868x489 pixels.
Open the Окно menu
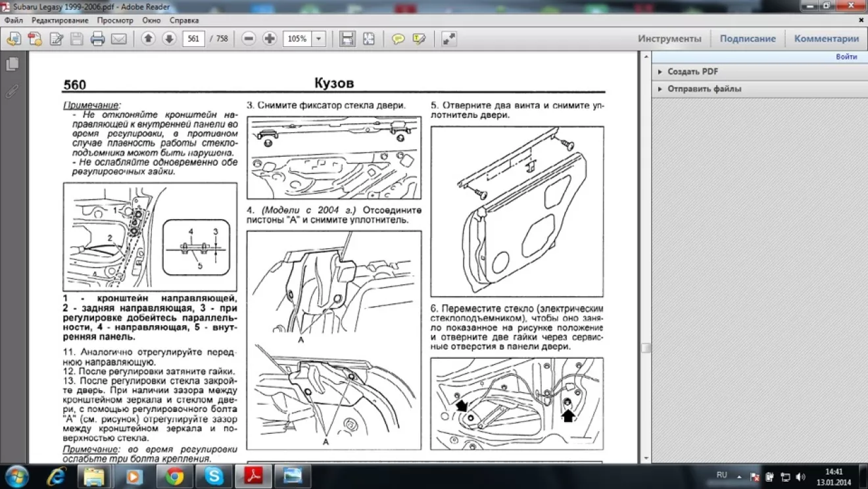click(151, 20)
